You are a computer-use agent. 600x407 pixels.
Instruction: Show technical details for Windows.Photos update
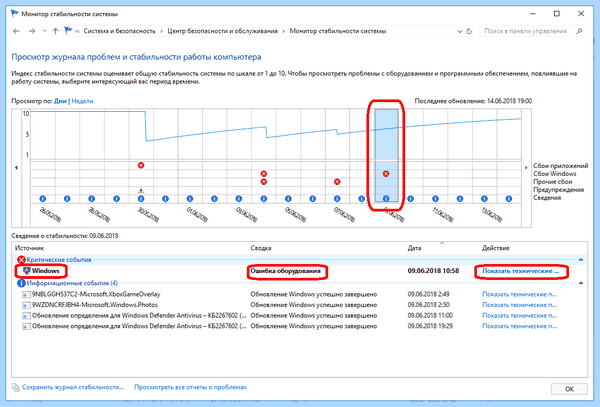coord(519,305)
